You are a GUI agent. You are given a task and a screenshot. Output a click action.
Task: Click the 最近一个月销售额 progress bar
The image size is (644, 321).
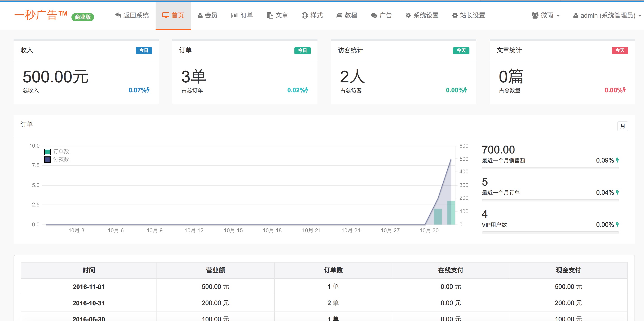pyautogui.click(x=550, y=168)
